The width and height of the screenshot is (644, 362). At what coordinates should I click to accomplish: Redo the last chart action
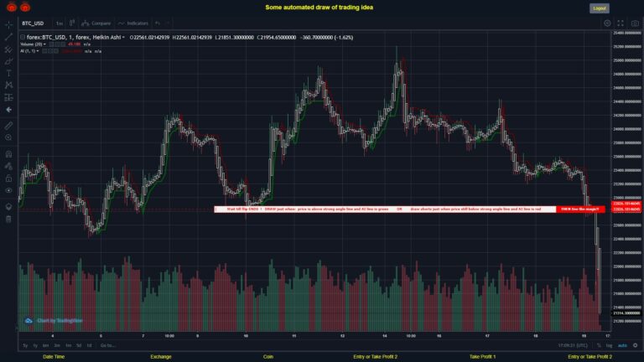tap(168, 23)
